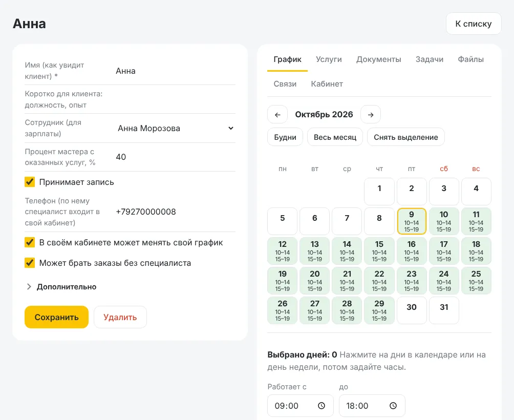Pick day 15 in the schedule calendar
Screen dimensions: 514x420
pyautogui.click(x=379, y=251)
